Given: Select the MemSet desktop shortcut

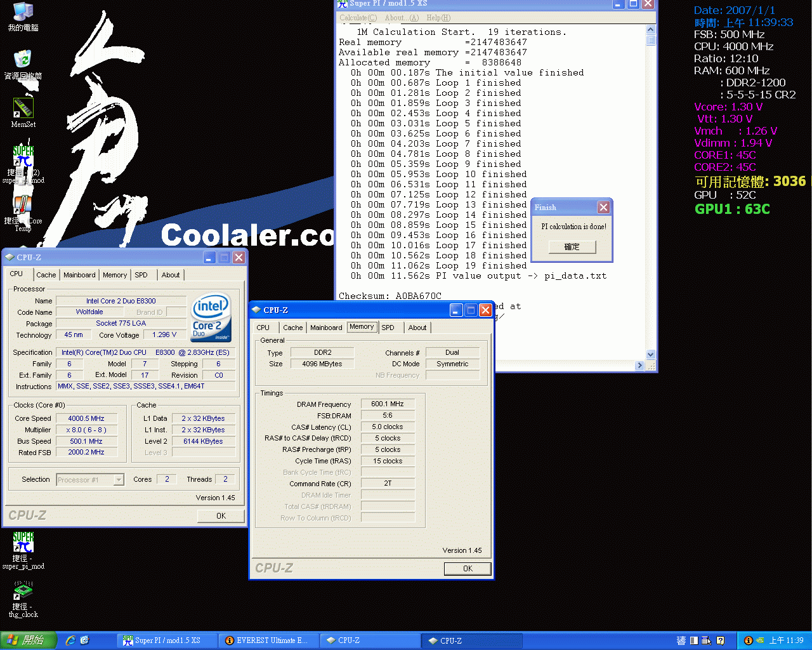Looking at the screenshot, I should point(23,113).
